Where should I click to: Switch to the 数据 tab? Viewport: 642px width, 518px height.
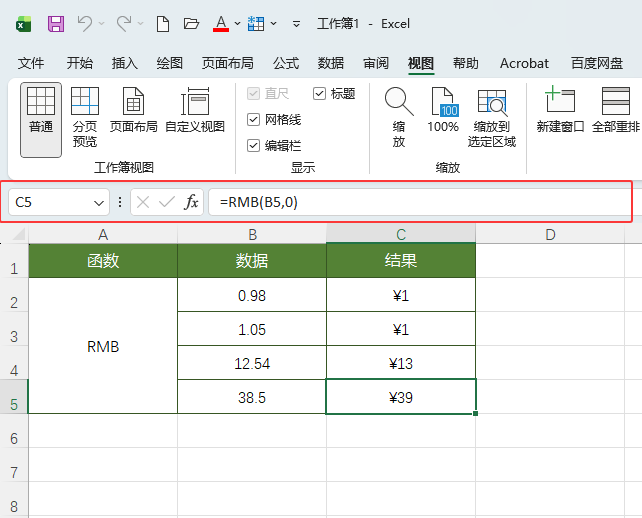(331, 63)
